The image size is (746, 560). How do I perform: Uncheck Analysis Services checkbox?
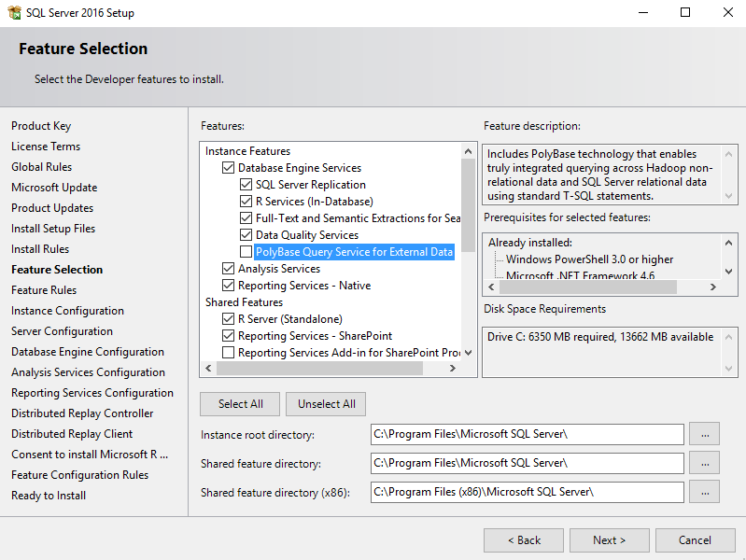[229, 269]
